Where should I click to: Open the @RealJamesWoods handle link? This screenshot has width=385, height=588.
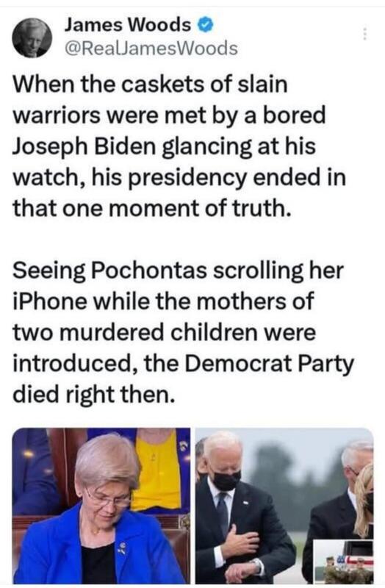(x=151, y=49)
